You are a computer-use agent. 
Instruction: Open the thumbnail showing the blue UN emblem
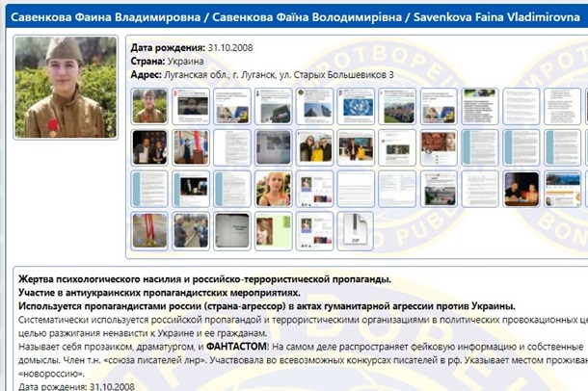point(356,106)
